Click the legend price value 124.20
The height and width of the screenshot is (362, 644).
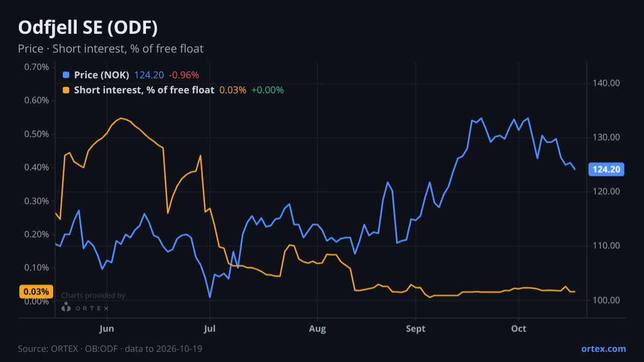tap(149, 75)
